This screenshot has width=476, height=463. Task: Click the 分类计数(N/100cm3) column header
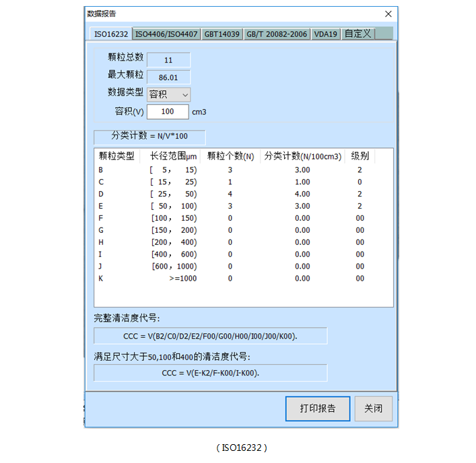tap(303, 156)
